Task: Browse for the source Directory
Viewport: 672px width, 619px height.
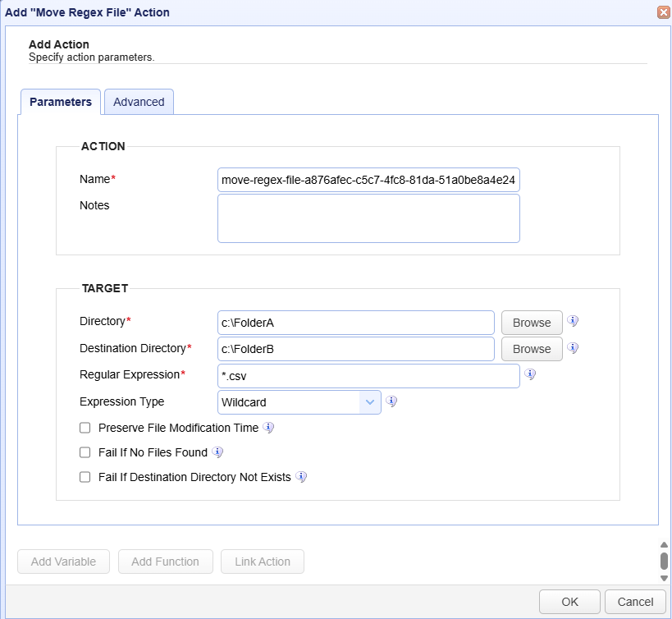Action: 532,323
